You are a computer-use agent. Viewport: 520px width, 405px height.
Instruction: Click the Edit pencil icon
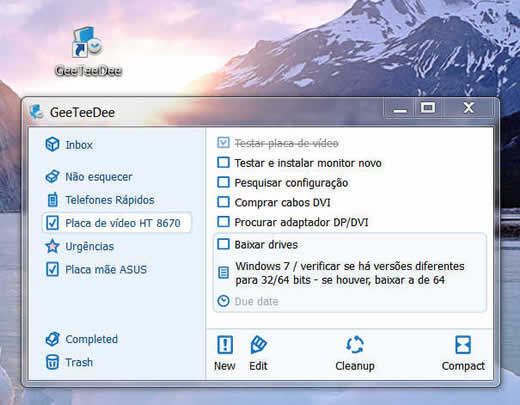click(258, 344)
